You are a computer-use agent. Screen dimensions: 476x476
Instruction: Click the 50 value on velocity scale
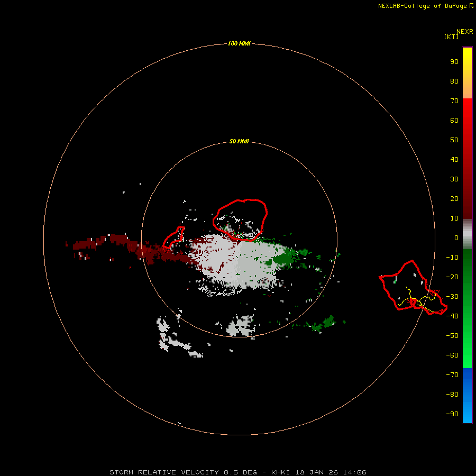[454, 140]
